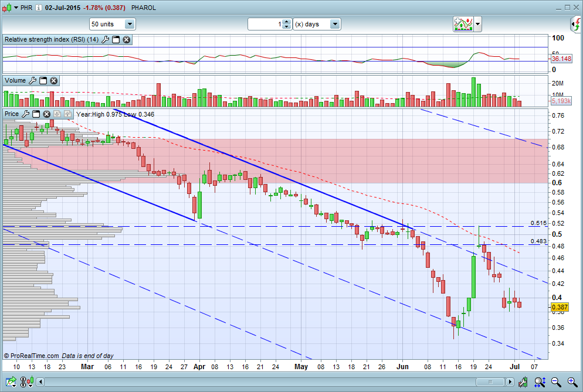Open the linked charts candlestick icon
Screen dimensions: 583x392
coord(27,381)
